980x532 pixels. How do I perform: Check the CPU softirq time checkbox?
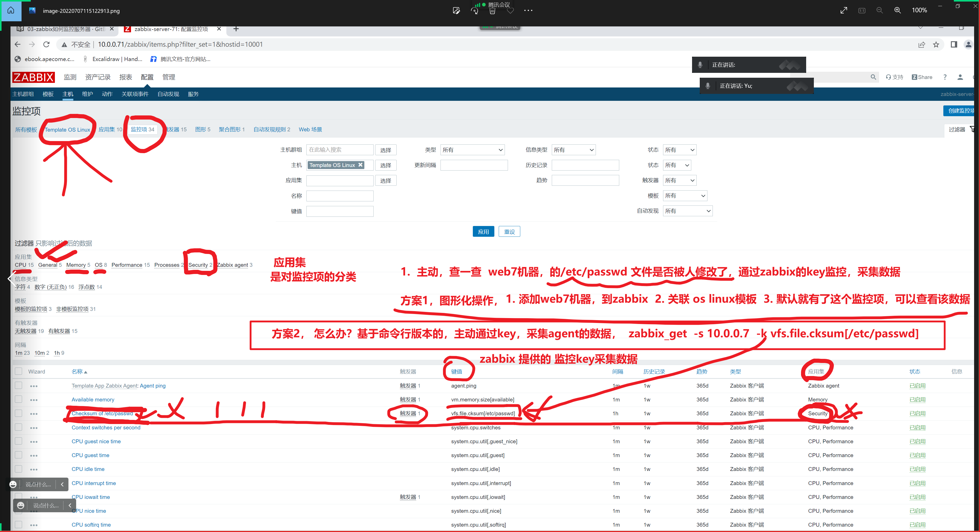[18, 524]
